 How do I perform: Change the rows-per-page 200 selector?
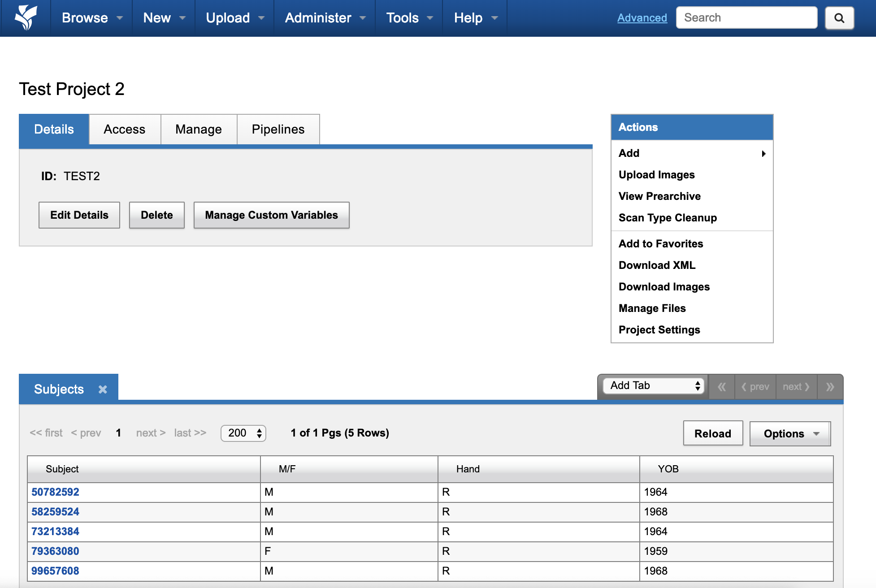coord(243,433)
